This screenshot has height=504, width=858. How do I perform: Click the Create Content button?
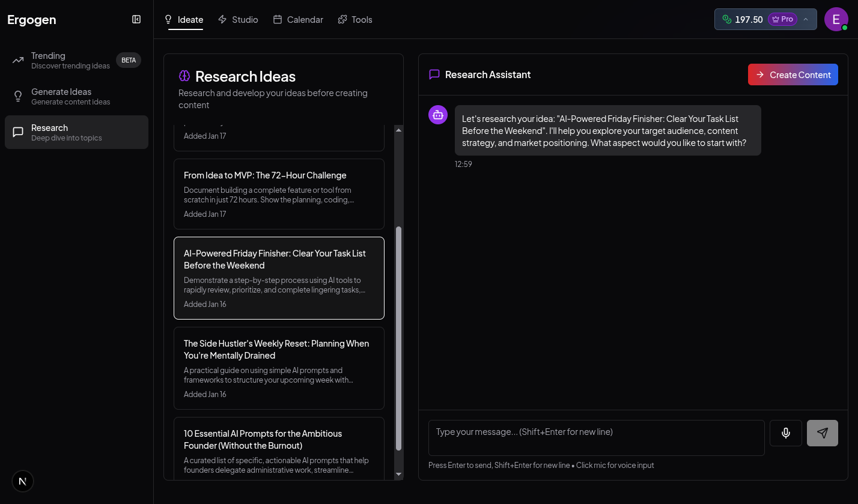pos(793,74)
